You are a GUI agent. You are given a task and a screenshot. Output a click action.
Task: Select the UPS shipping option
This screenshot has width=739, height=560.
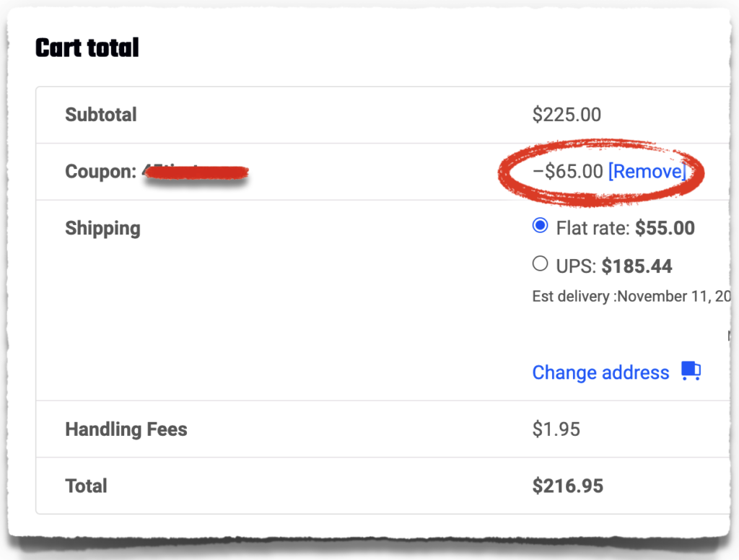coord(540,263)
